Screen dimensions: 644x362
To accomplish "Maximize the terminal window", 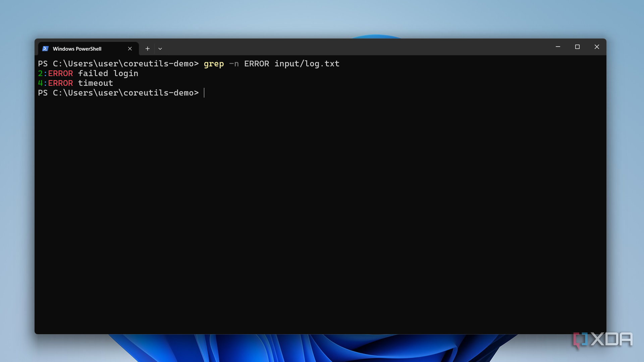I will [577, 47].
